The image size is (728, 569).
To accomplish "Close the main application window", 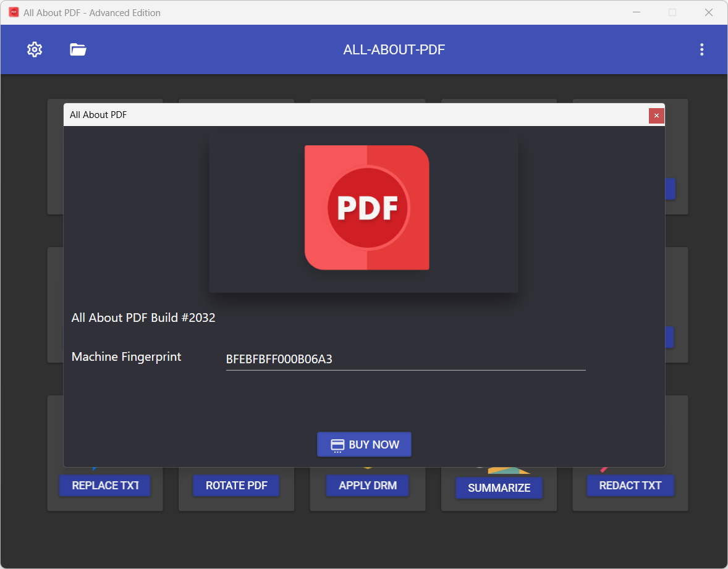I will click(708, 12).
